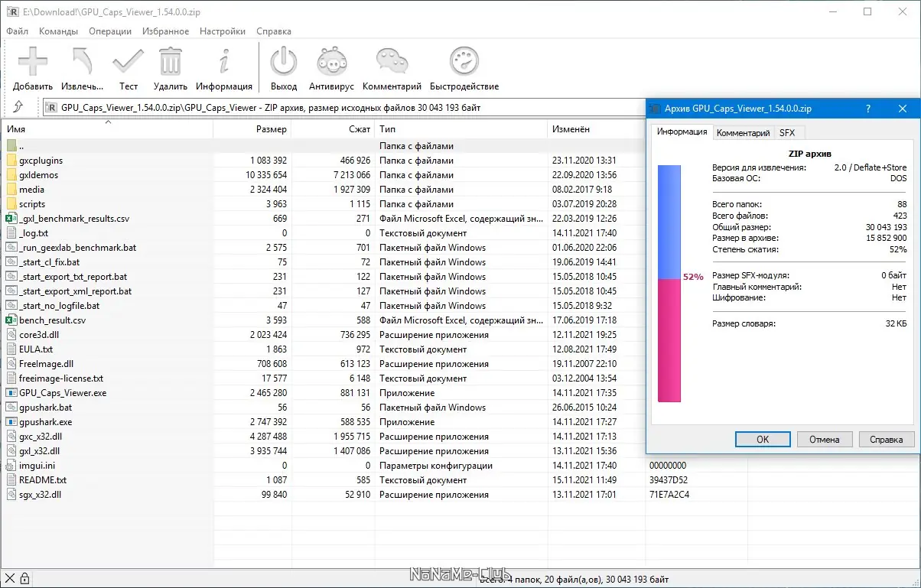Viewport: 921px width, 588px height.
Task: Open the Операции menu
Action: (x=110, y=31)
